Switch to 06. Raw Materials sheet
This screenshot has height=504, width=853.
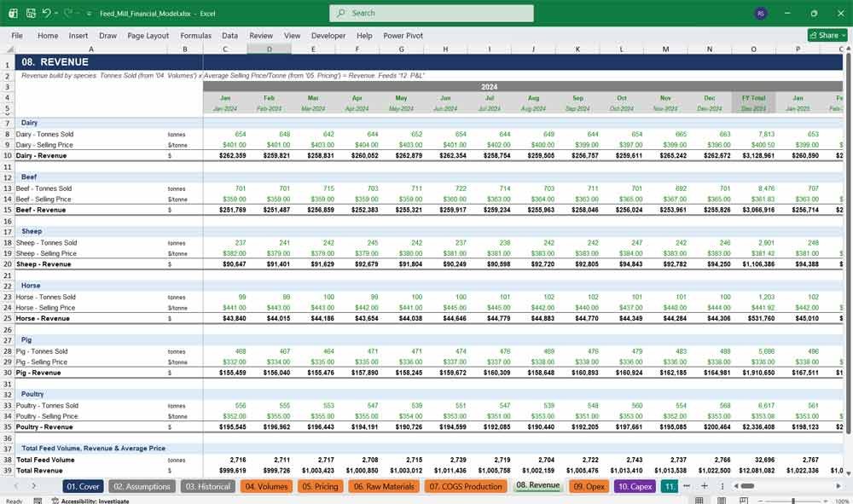(384, 487)
